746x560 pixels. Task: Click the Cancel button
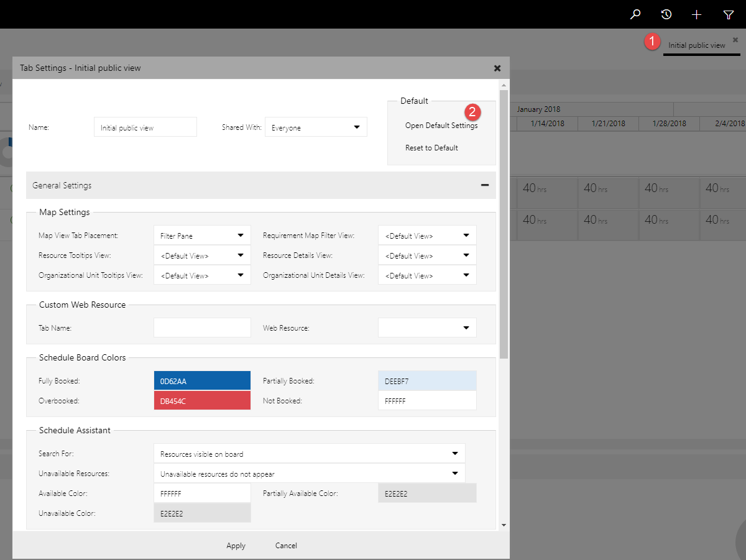click(x=285, y=546)
